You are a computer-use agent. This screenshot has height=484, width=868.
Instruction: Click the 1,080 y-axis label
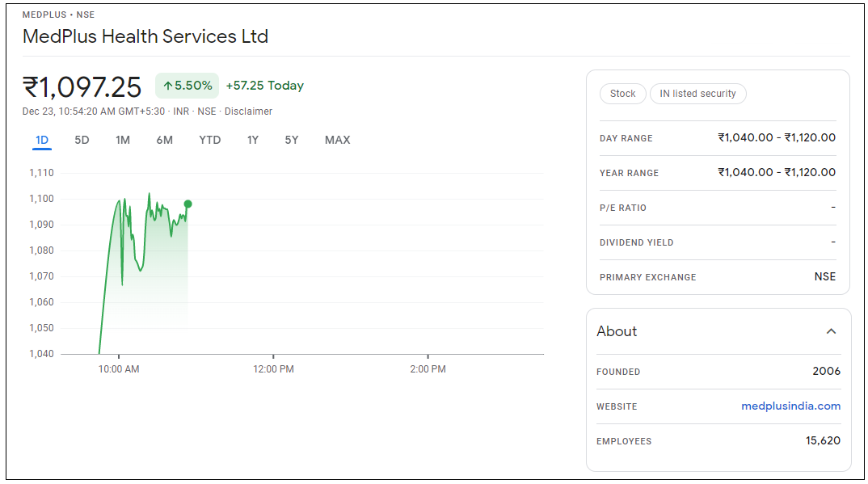pos(41,250)
